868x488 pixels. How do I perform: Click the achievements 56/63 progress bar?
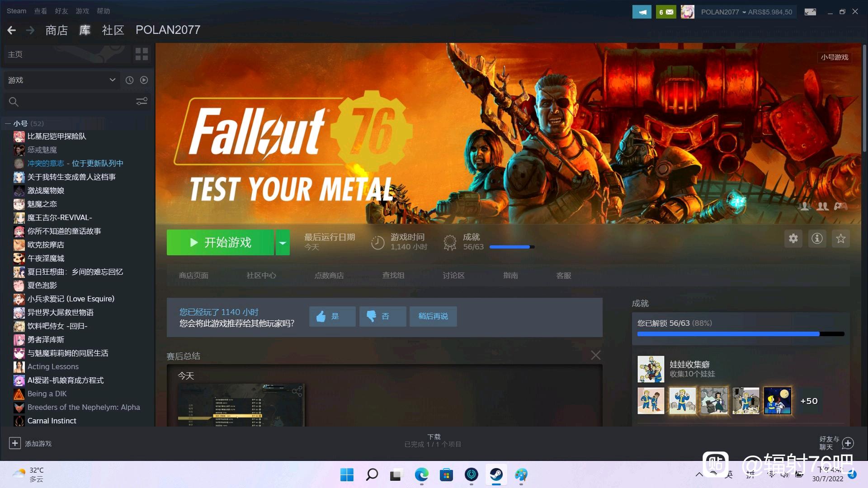point(741,334)
